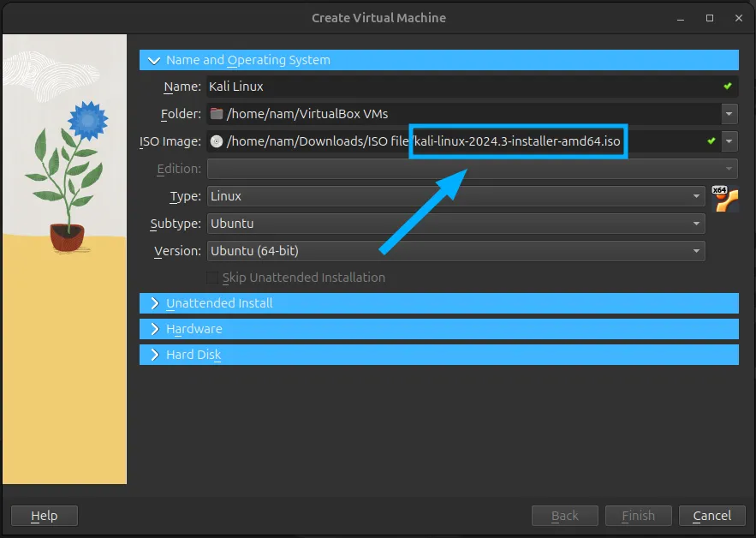
Task: Click the Help button
Action: 45,516
